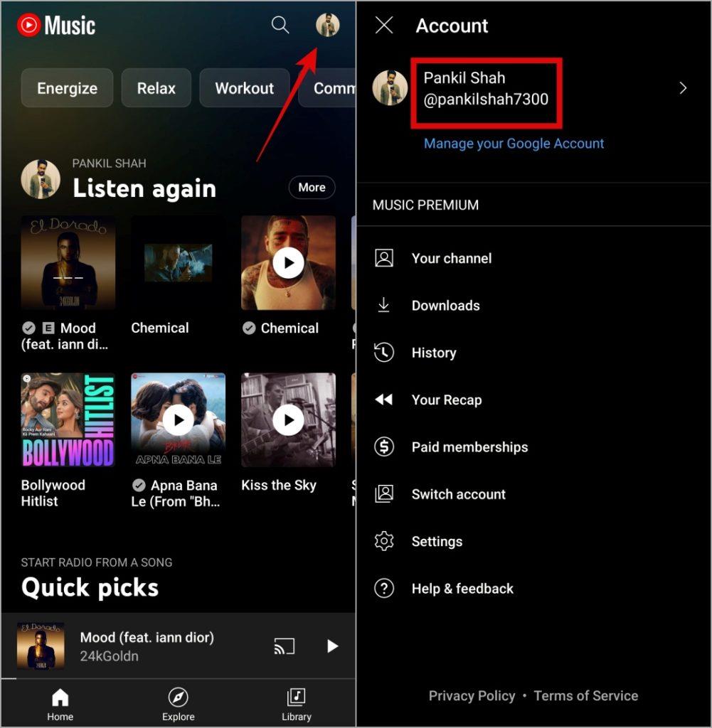Viewport: 712px width, 728px height.
Task: Open Your channel menu item
Action: [x=533, y=258]
